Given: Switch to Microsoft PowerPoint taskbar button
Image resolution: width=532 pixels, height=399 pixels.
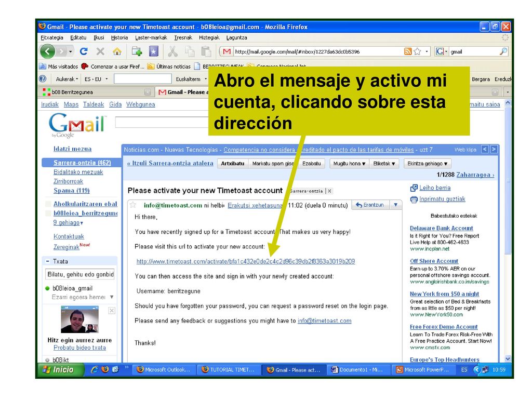Looking at the screenshot, I should coord(424,370).
